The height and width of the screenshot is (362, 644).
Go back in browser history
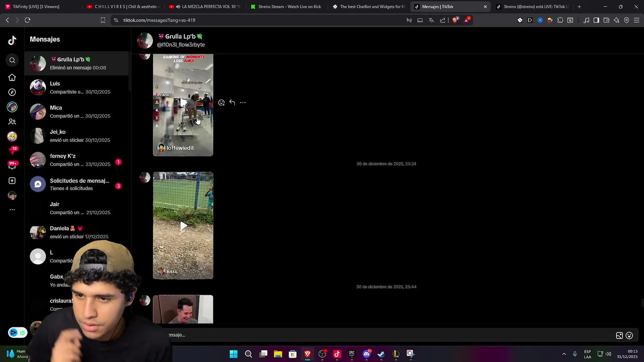[7, 20]
